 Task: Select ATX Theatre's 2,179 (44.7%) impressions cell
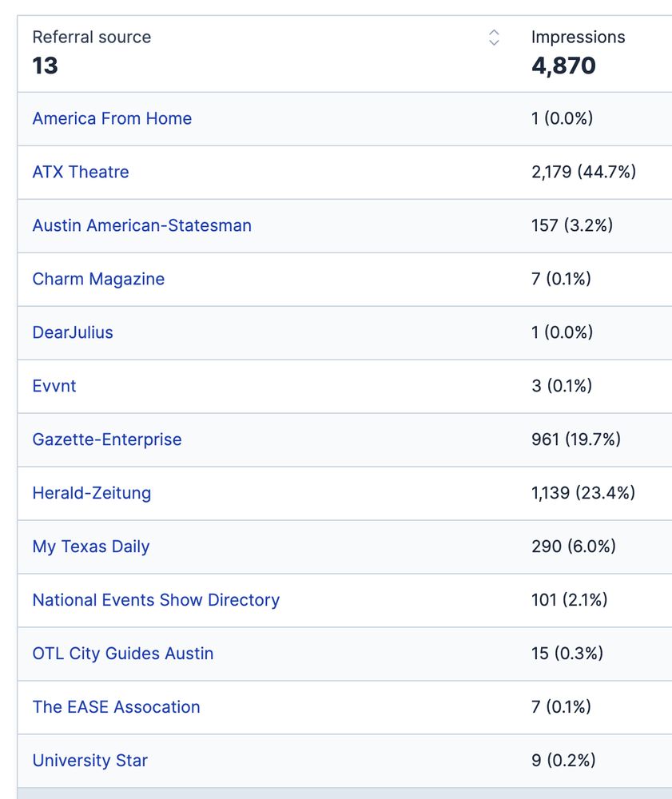coord(583,173)
